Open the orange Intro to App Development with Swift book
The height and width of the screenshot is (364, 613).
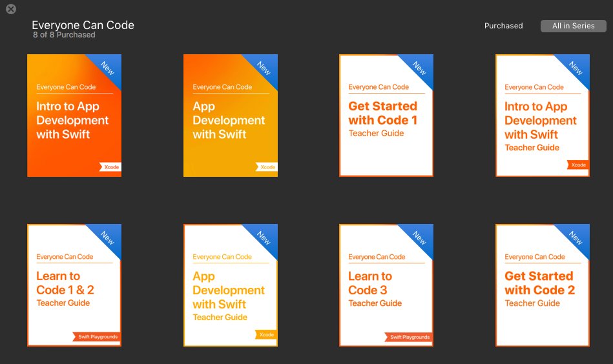coord(74,116)
